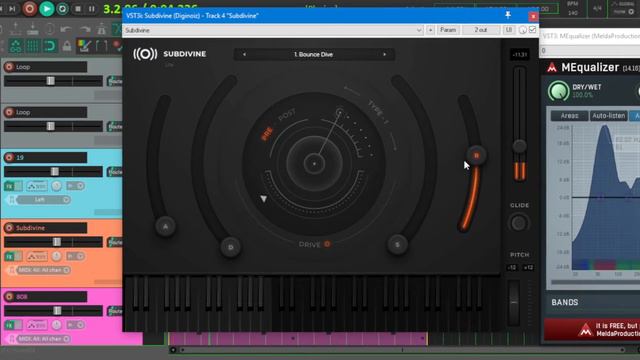Click the Release 'R' slider handle

pyautogui.click(x=476, y=156)
